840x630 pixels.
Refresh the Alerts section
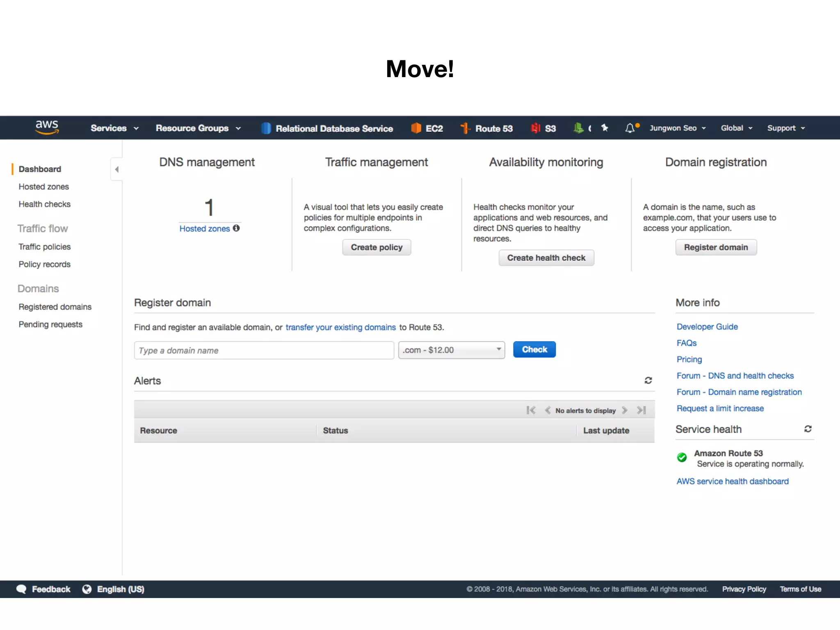click(x=648, y=381)
